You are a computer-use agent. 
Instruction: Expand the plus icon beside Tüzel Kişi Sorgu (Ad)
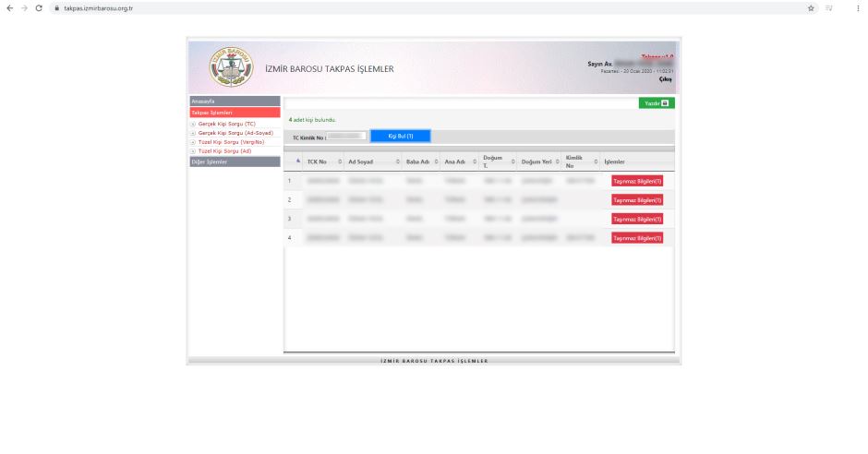click(193, 151)
